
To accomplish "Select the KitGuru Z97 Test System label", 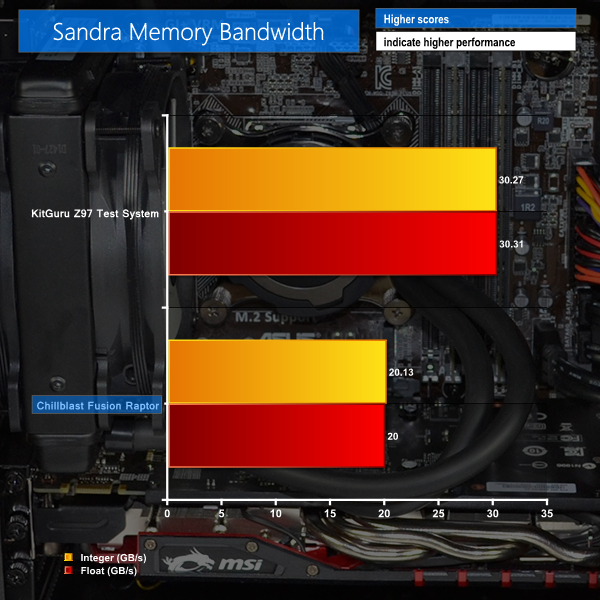I will tap(95, 214).
